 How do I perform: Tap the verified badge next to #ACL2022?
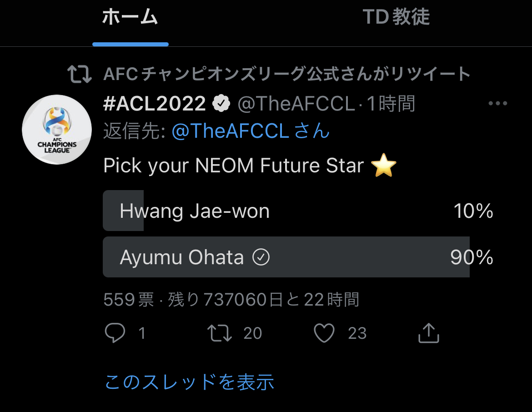pyautogui.click(x=221, y=104)
